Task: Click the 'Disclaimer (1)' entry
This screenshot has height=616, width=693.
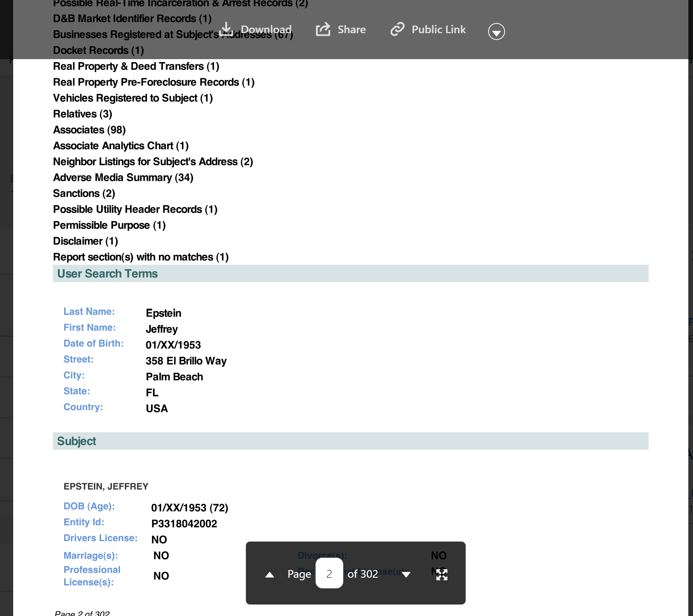Action: tap(85, 241)
